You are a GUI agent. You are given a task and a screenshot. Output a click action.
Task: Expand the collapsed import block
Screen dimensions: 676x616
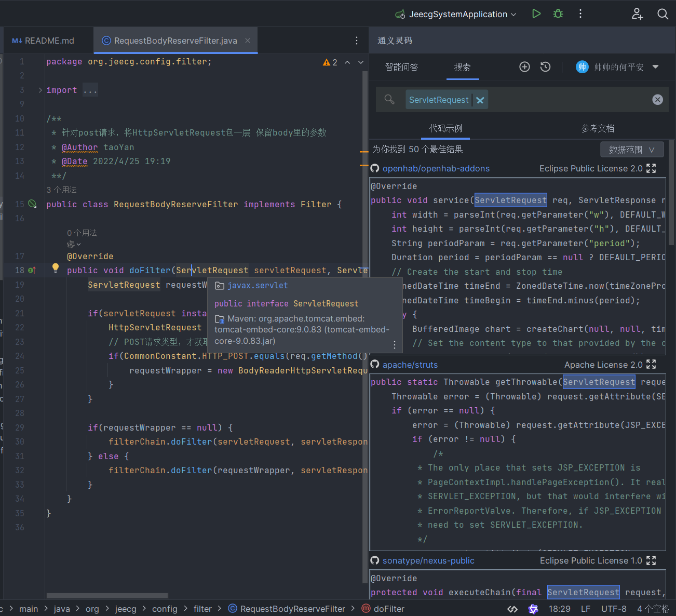tap(40, 90)
